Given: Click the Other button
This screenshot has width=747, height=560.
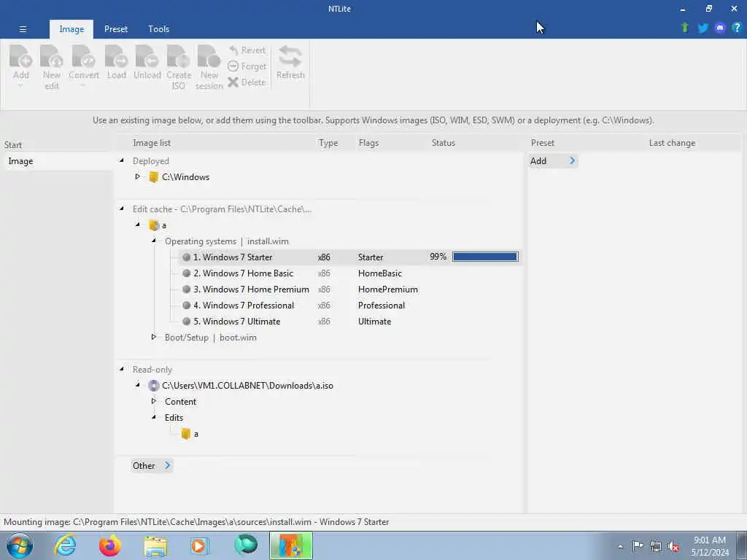Looking at the screenshot, I should point(152,466).
